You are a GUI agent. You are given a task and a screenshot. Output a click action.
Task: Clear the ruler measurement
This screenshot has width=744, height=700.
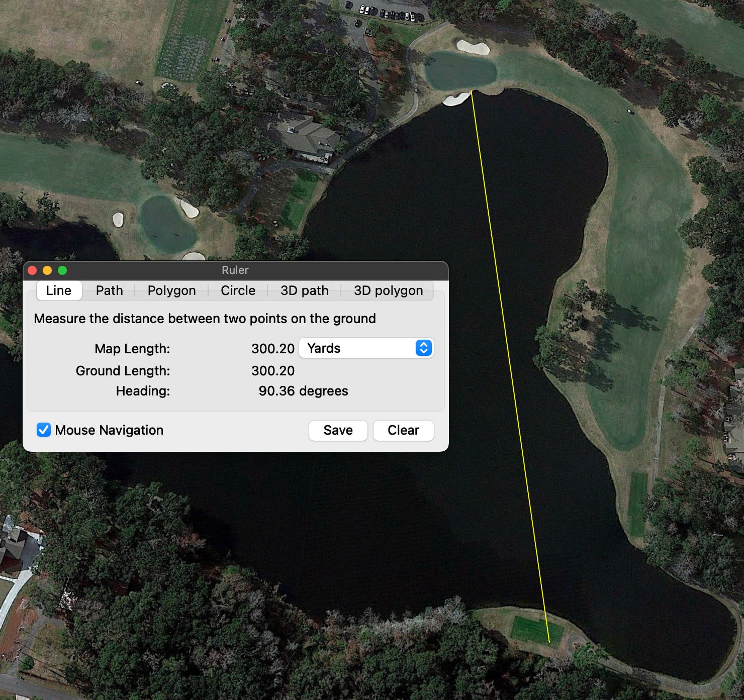coord(404,430)
